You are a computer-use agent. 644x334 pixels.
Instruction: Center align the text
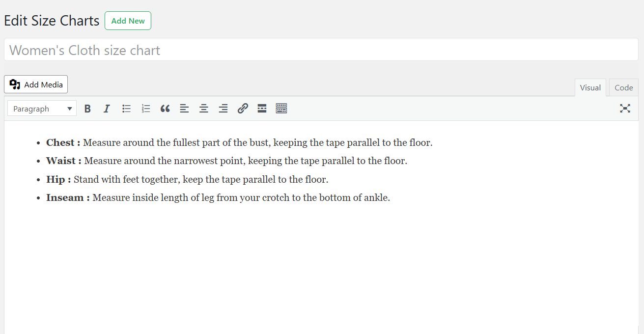click(x=204, y=109)
